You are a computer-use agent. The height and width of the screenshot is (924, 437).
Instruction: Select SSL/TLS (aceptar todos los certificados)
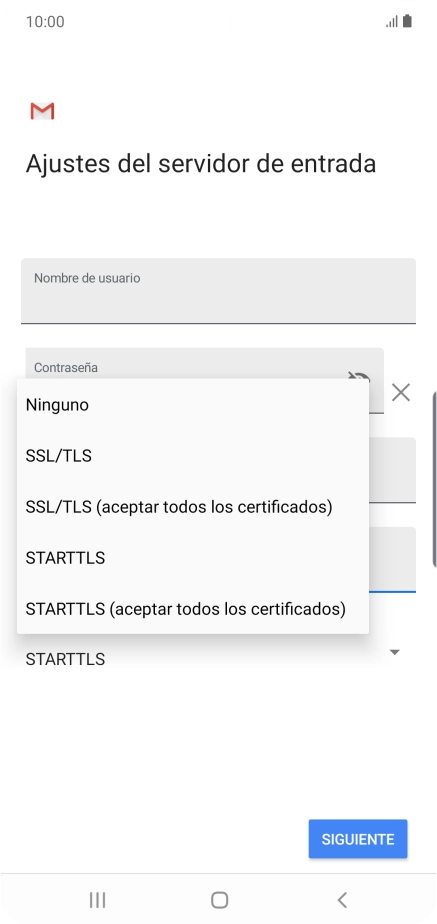193,507
